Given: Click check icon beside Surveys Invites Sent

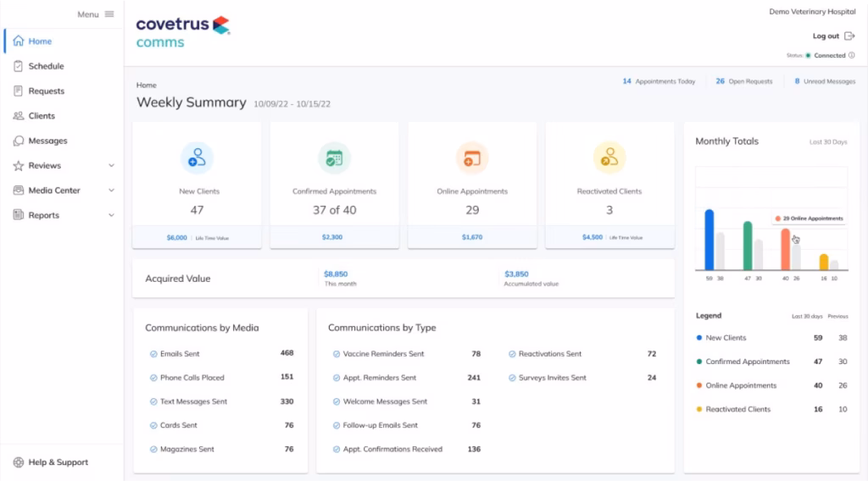Looking at the screenshot, I should pos(512,378).
